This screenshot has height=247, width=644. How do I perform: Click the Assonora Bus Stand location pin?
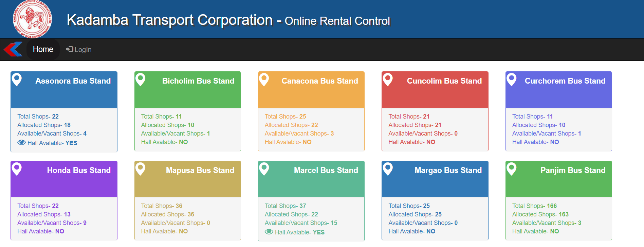[x=17, y=80]
